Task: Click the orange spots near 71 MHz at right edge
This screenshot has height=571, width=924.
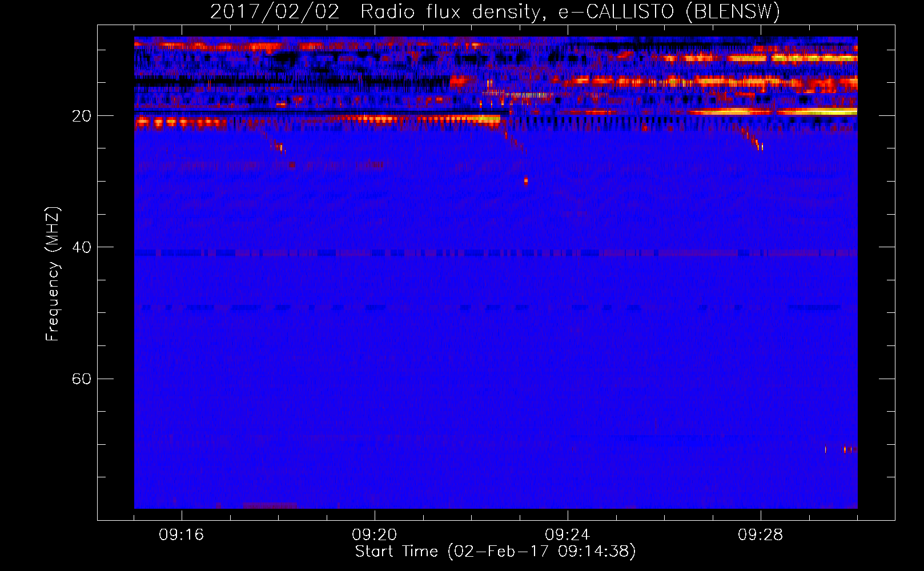Action: [x=849, y=449]
